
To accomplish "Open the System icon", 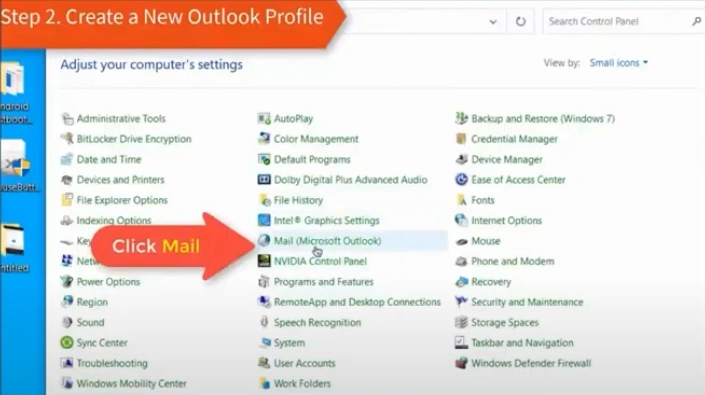I will (x=264, y=343).
